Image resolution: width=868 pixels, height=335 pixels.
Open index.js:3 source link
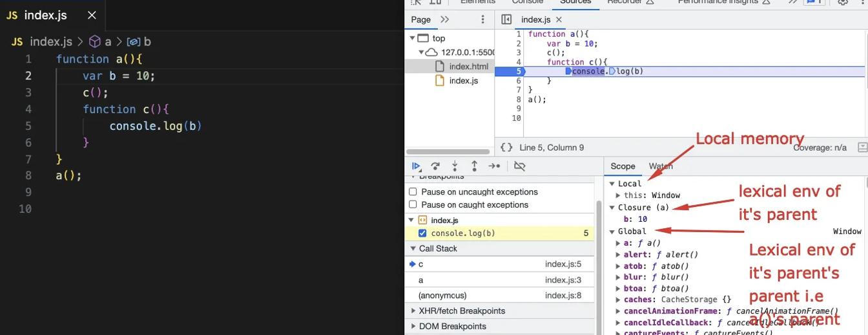point(563,280)
